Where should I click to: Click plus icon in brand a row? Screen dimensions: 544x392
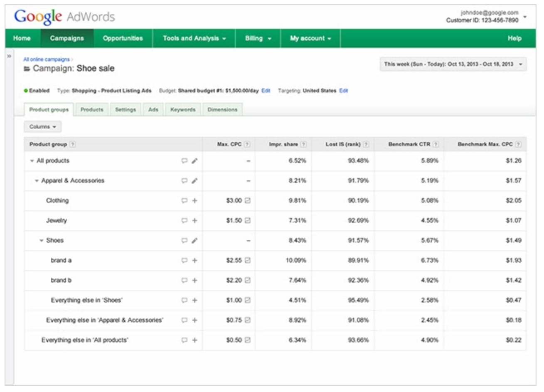click(194, 261)
